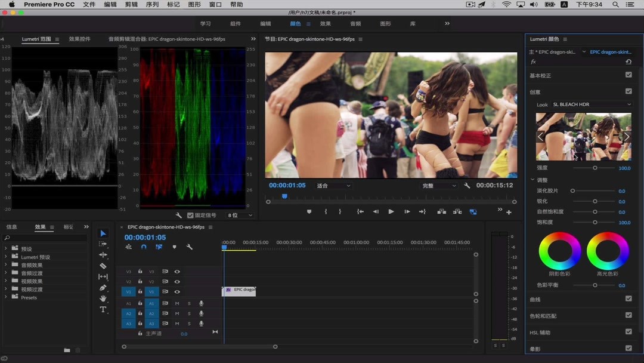Enable the 基本校正 section checkbox
This screenshot has height=363, width=644.
[628, 75]
